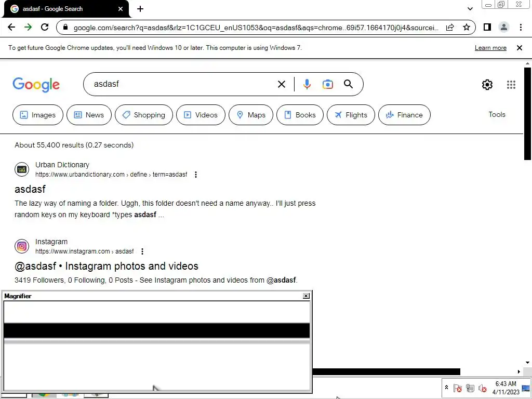Show hidden system tray icons
The width and height of the screenshot is (532, 399).
pos(446,388)
